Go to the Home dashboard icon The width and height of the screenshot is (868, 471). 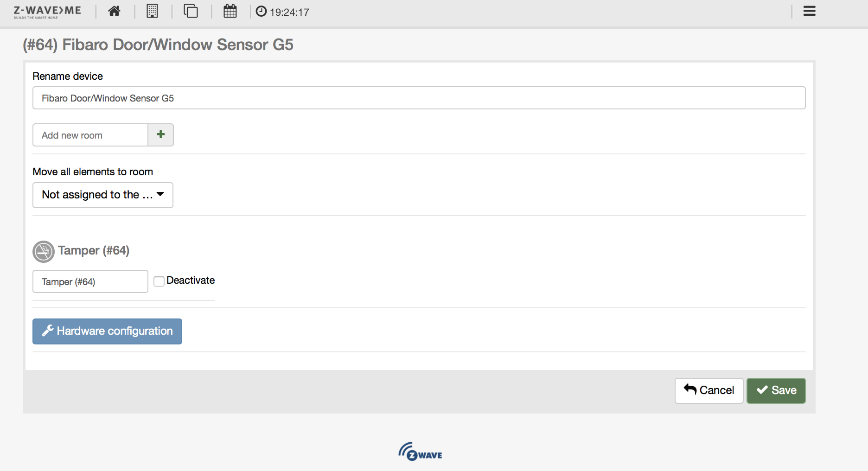[115, 11]
